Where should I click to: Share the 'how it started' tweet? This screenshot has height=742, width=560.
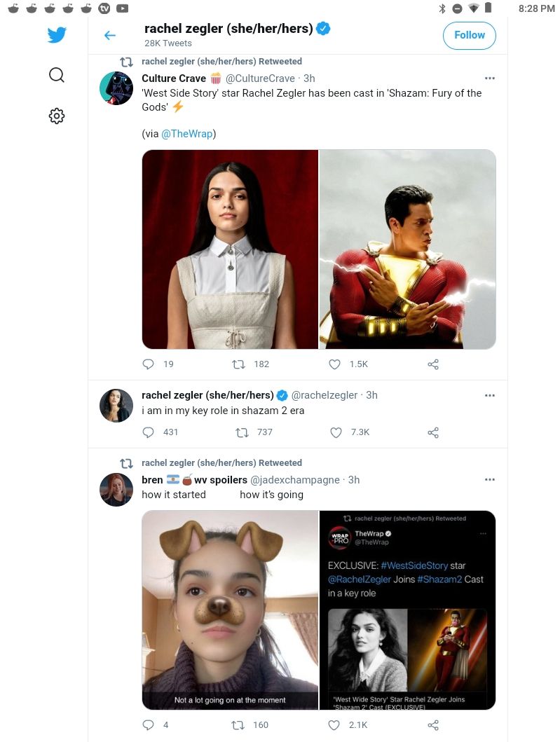(433, 724)
